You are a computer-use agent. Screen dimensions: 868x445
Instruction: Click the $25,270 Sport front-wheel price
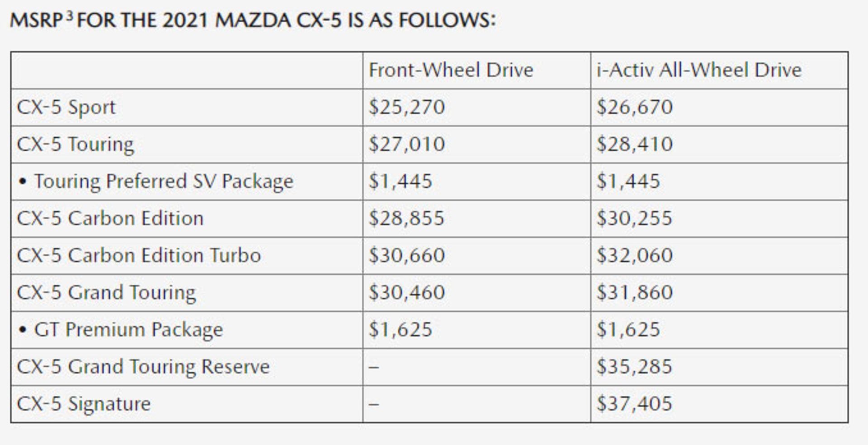click(407, 108)
